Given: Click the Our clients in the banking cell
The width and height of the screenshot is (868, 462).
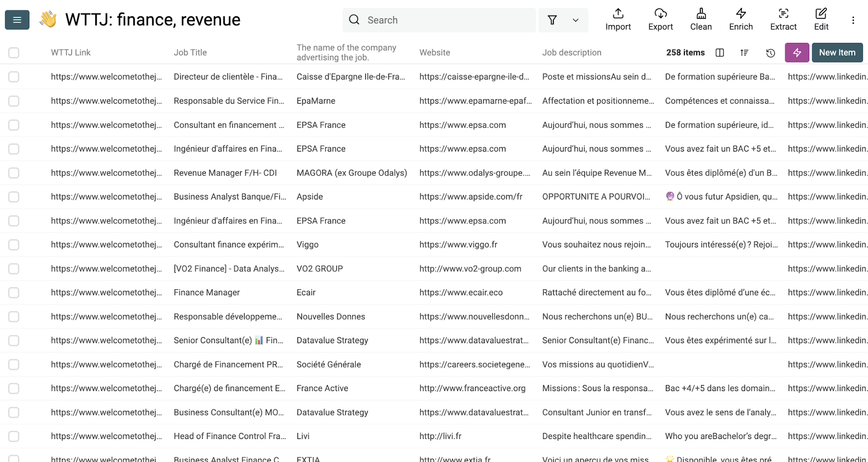Looking at the screenshot, I should [596, 269].
